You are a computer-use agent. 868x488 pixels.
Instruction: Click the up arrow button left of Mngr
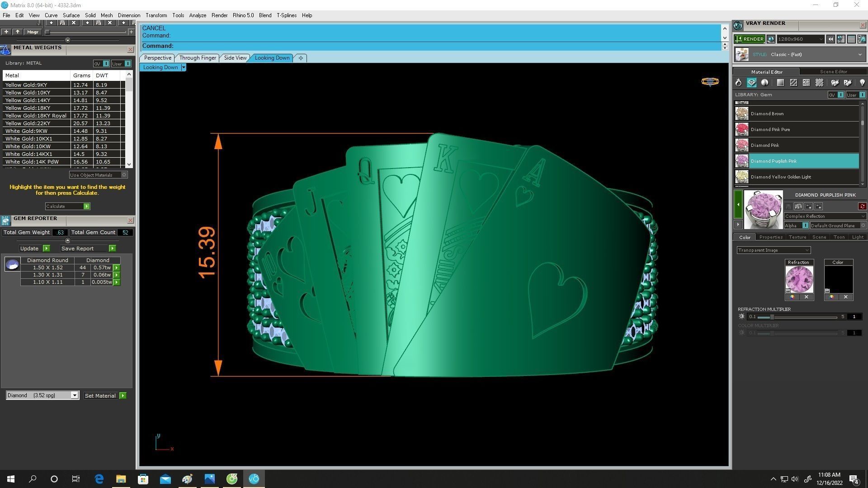[x=18, y=32]
